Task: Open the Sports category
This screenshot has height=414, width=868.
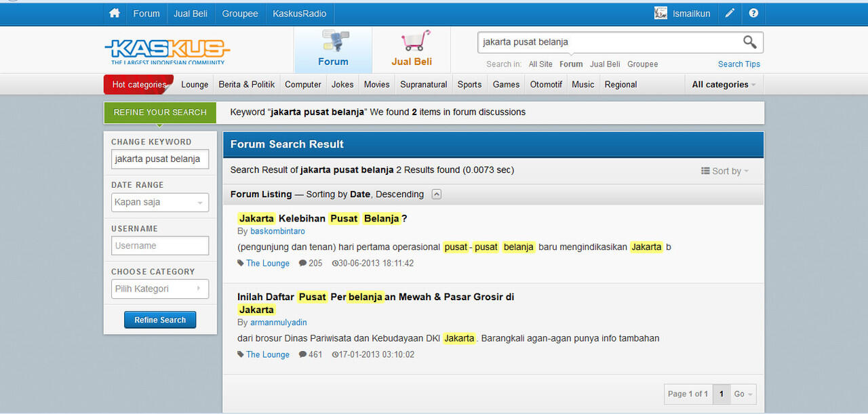Action: [469, 85]
